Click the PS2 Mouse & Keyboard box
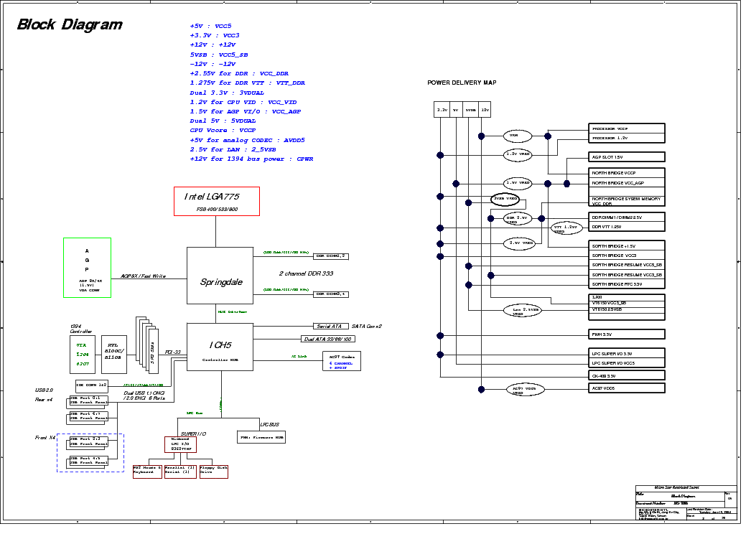This screenshot has width=756, height=534. coord(147,472)
